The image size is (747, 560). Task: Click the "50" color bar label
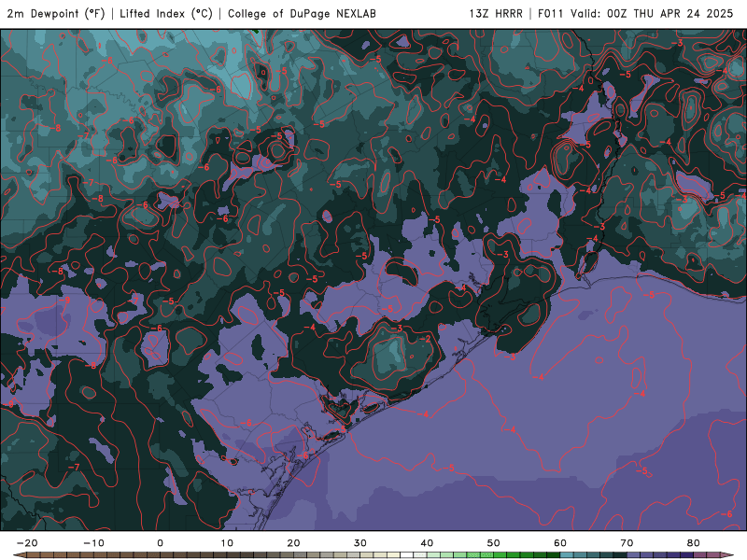point(494,543)
